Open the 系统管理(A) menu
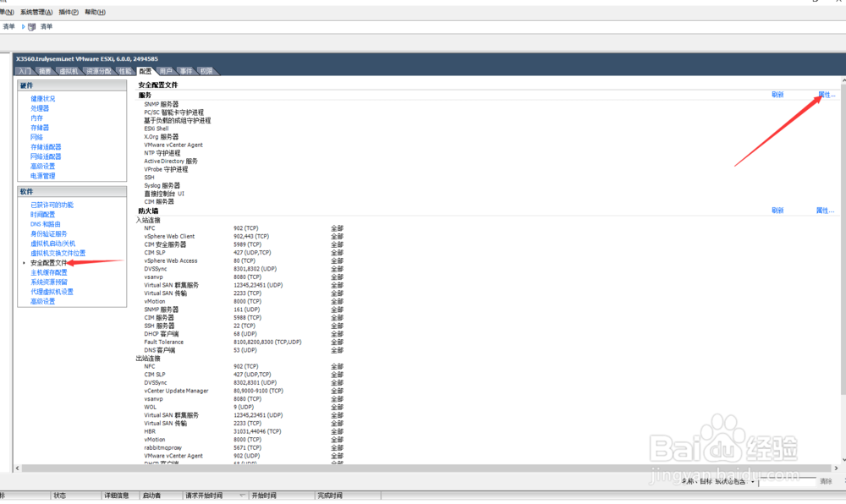The image size is (846, 504). point(36,12)
